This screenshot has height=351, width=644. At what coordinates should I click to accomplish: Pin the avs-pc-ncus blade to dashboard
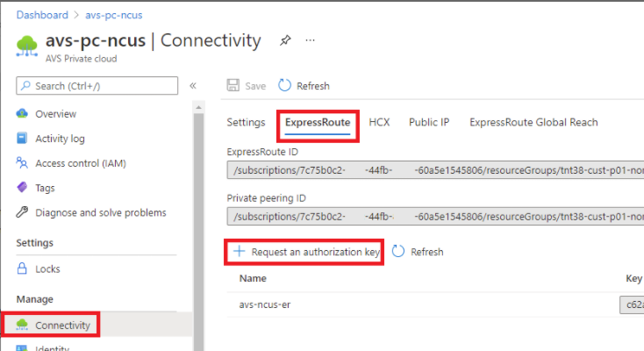click(284, 40)
